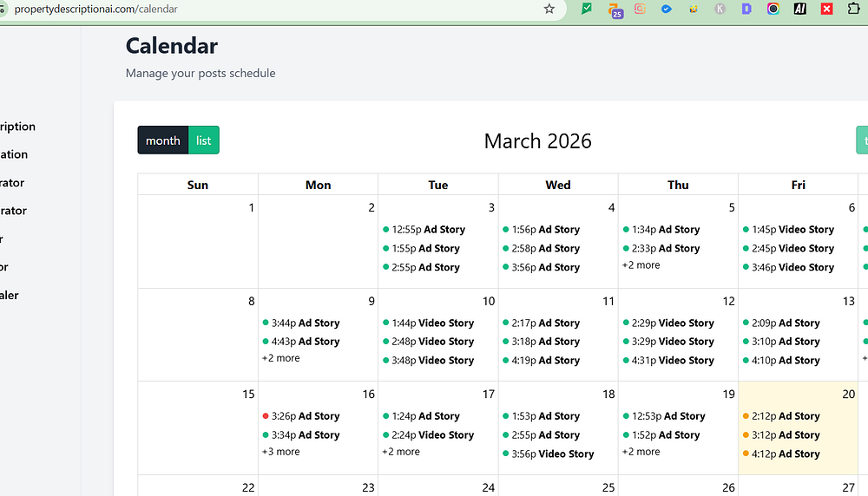The height and width of the screenshot is (496, 868).
Task: Click day number 20 in the highlighted cell
Action: pyautogui.click(x=849, y=394)
